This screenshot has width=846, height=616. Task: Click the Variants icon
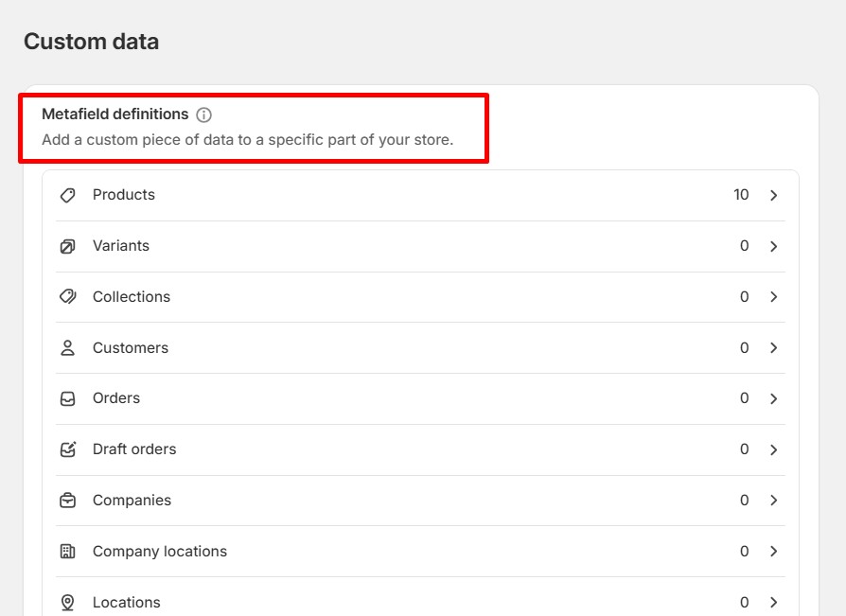pos(67,246)
